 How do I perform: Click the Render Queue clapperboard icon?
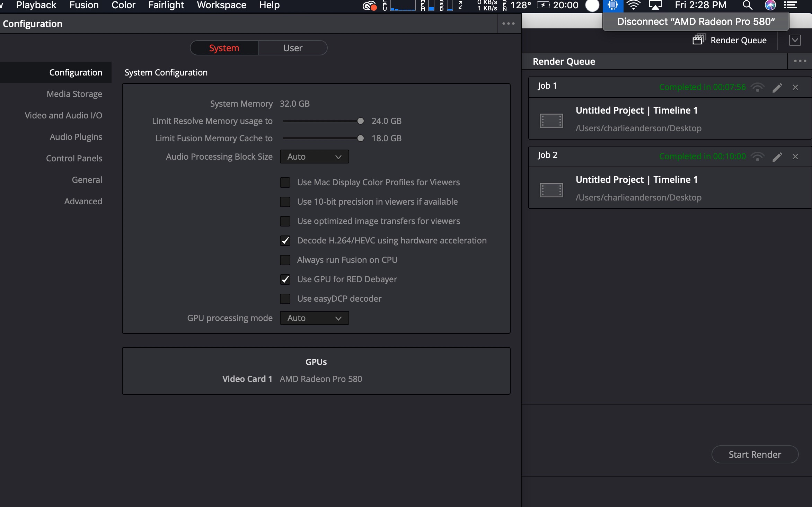coord(699,40)
